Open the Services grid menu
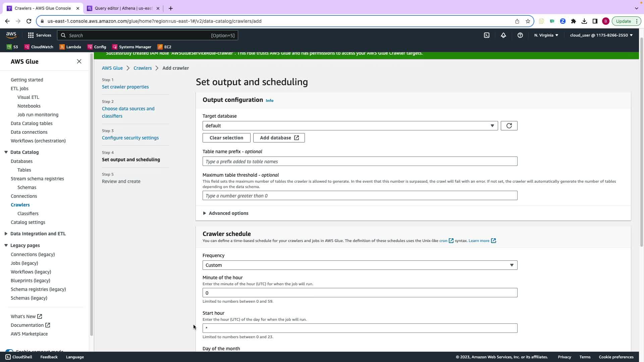644x362 pixels. [x=39, y=35]
